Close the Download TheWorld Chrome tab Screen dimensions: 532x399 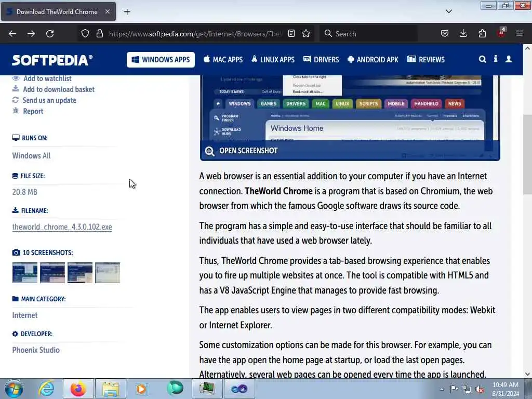point(107,11)
